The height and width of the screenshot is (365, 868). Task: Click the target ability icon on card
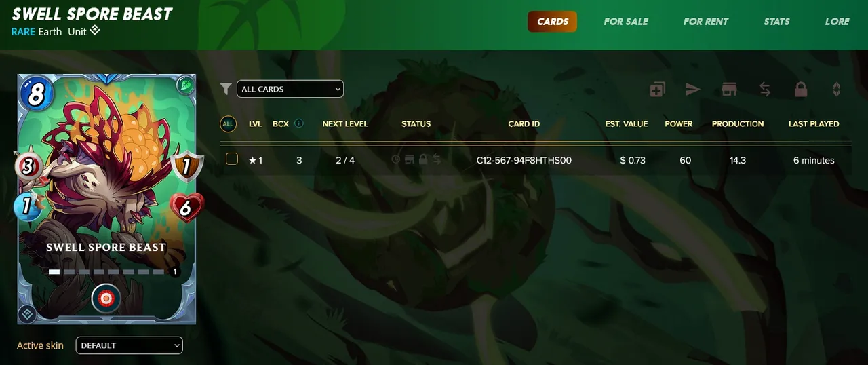coord(106,299)
